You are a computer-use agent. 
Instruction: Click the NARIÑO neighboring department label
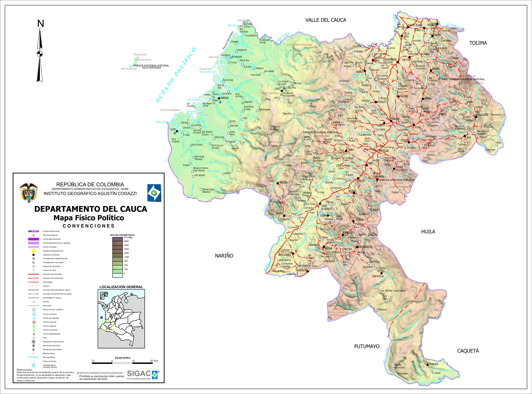point(224,256)
